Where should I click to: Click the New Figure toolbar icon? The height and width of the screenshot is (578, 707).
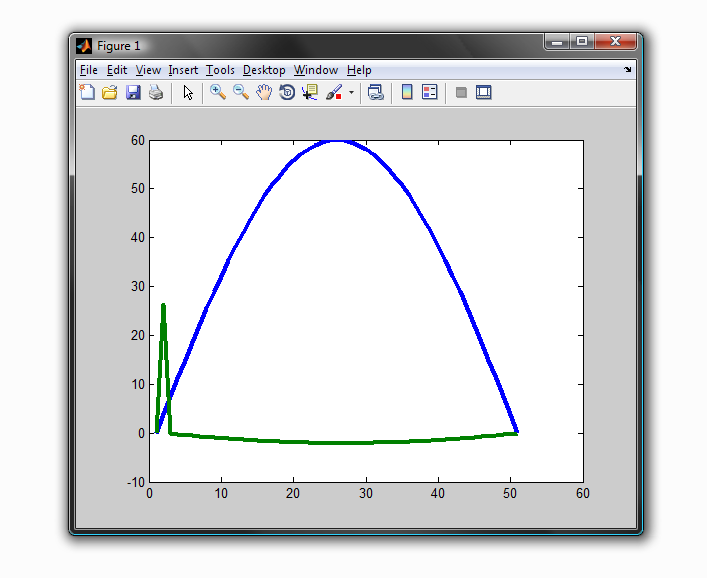87,93
